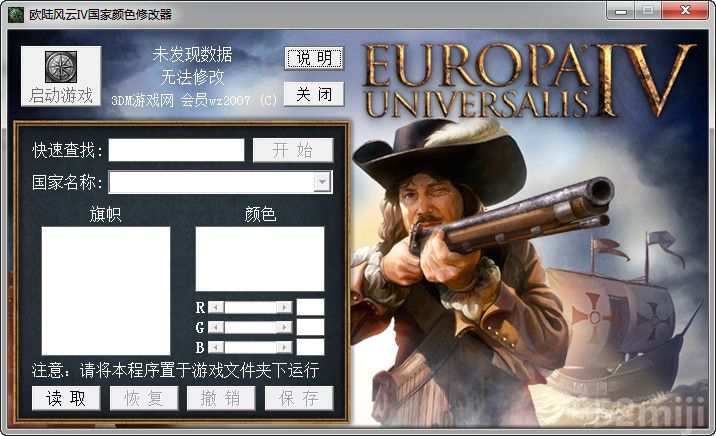Click the B value input box
The image size is (716, 436).
[310, 347]
